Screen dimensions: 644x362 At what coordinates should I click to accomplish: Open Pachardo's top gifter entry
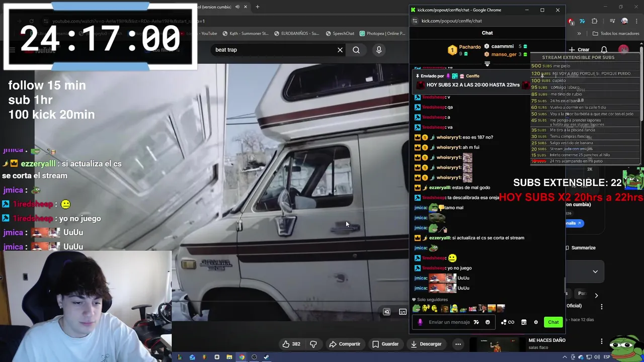tap(465, 50)
